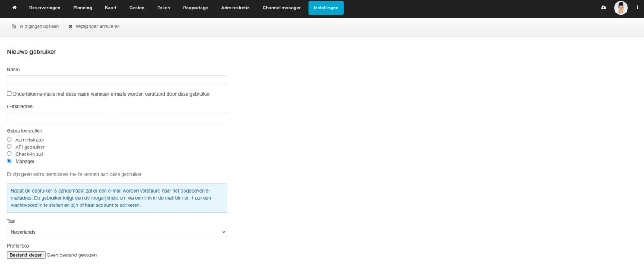Viewport: 644px width, 277px height.
Task: Enable the email signature checkbox
Action: 9,94
